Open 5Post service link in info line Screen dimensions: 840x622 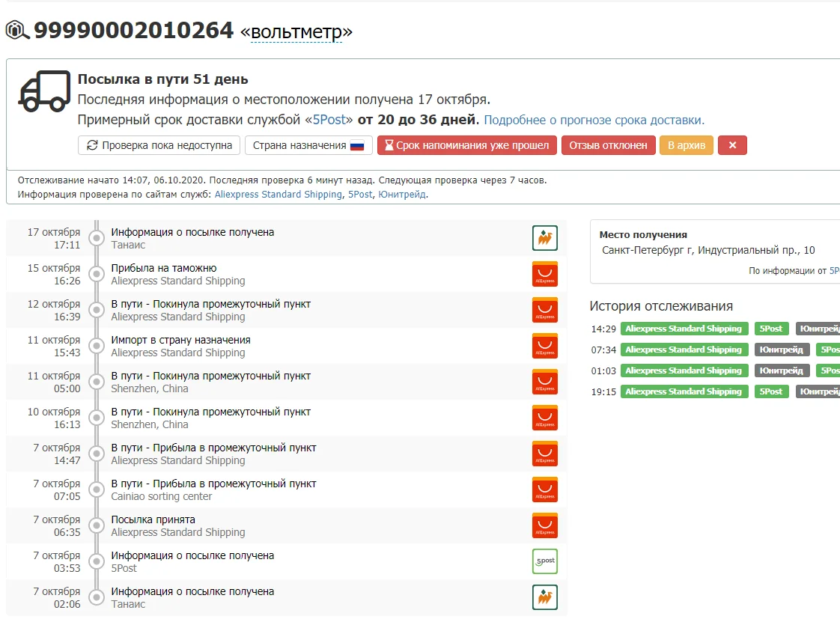click(360, 195)
